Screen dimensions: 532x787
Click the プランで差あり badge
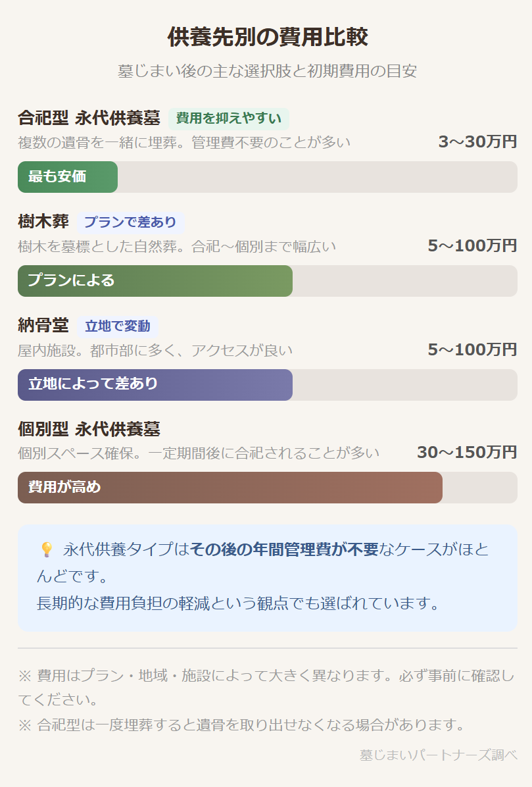coord(130,222)
